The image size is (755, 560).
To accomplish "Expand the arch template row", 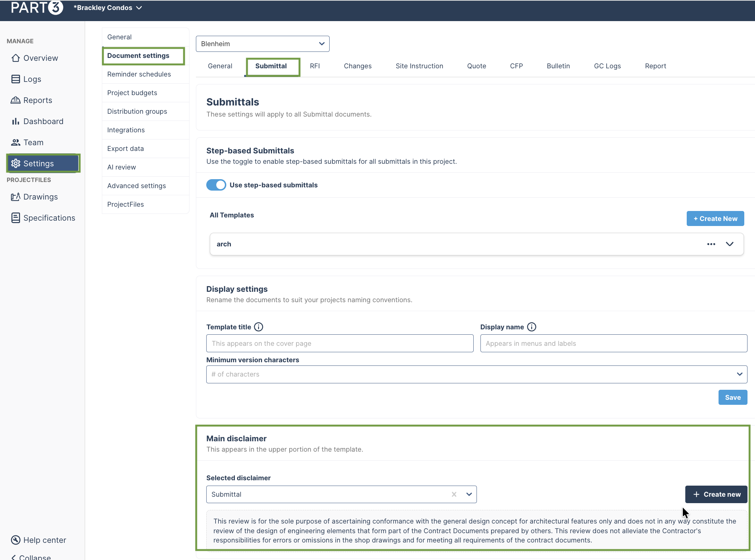I will click(730, 244).
